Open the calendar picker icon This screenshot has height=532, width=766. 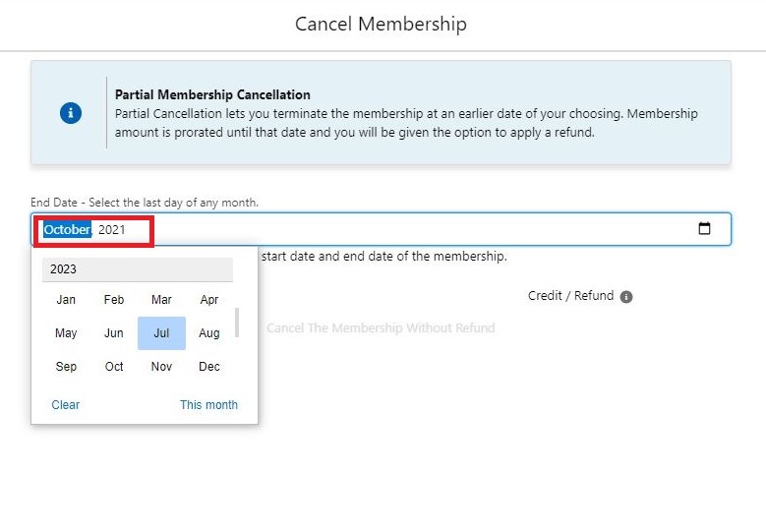point(704,229)
